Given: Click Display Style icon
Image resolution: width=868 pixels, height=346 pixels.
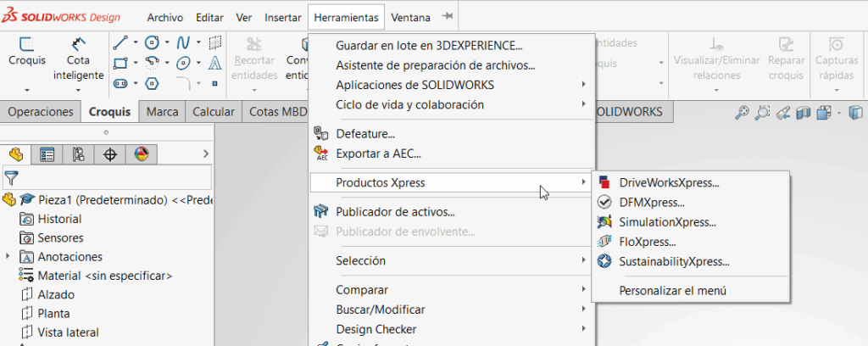Looking at the screenshot, I should (856, 113).
